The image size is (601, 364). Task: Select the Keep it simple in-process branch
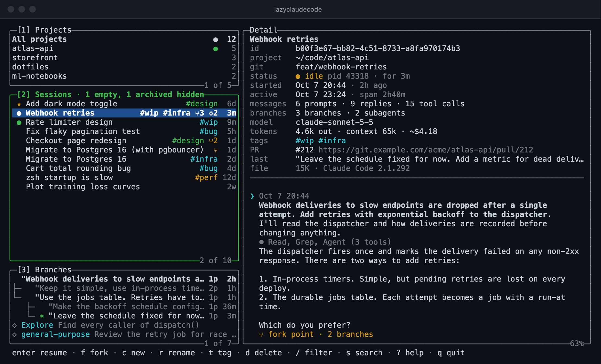(x=124, y=289)
